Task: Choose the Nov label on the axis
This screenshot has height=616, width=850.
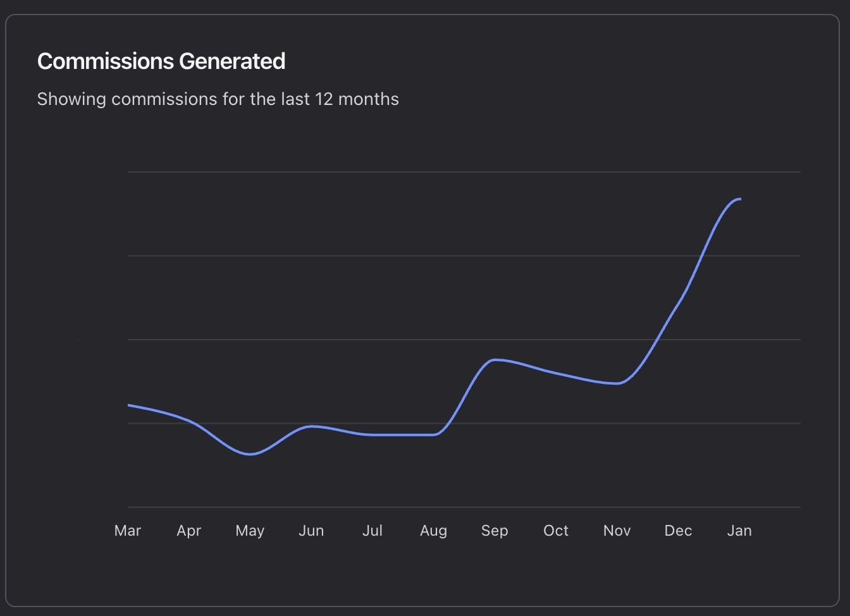Action: click(617, 531)
